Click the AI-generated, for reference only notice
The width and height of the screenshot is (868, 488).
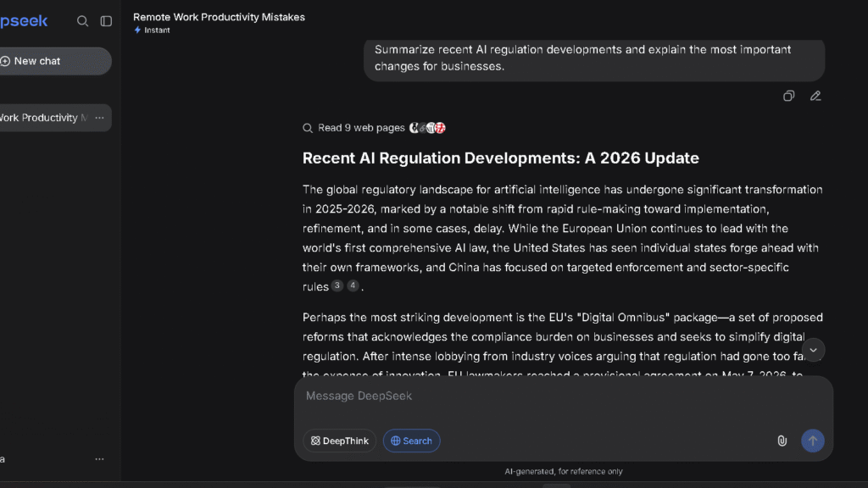tap(564, 471)
